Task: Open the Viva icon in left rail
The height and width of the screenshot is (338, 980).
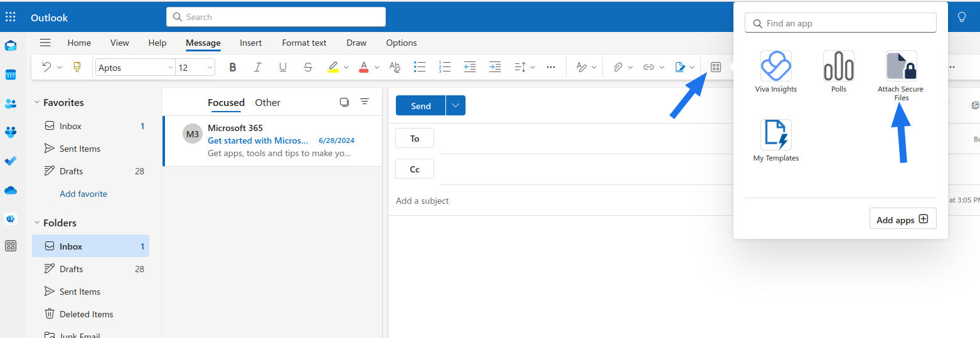Action: click(11, 218)
